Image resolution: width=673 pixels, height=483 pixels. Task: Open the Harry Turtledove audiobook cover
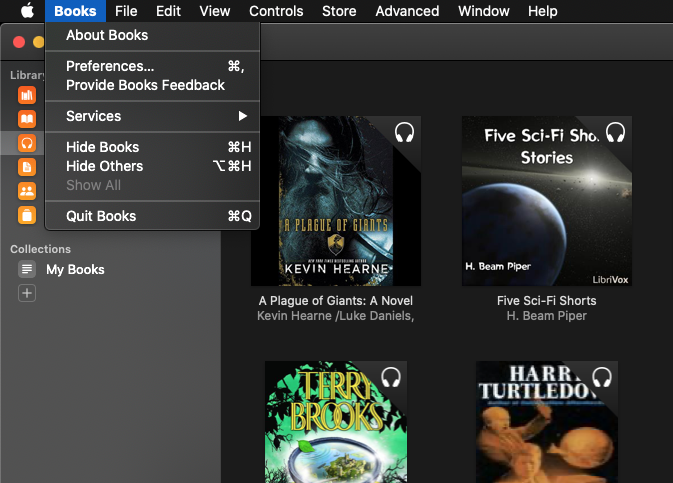click(547, 422)
